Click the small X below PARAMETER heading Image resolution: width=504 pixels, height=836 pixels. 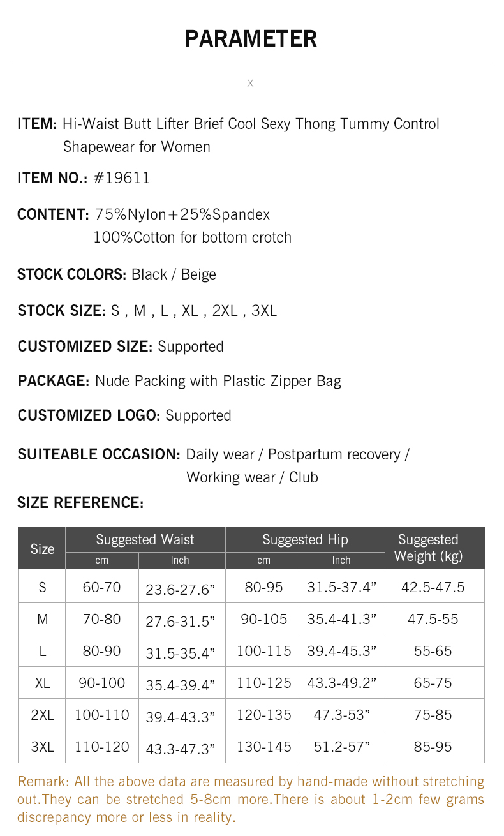click(x=250, y=84)
